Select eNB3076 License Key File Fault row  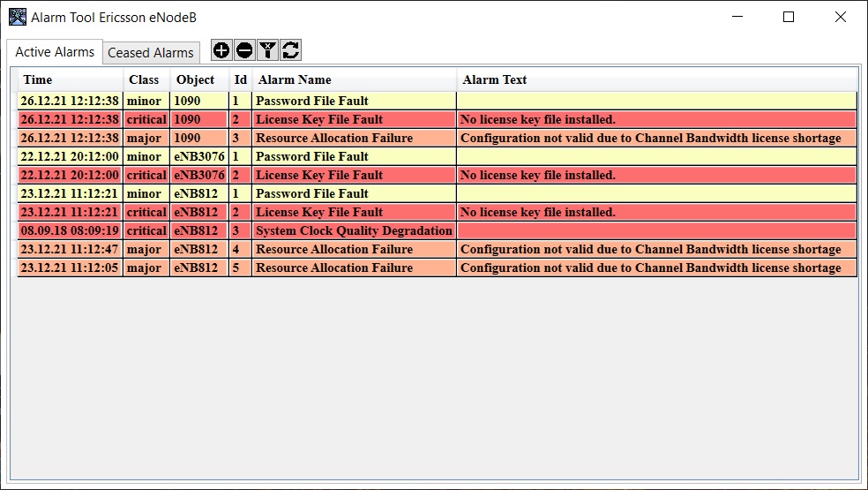[318, 175]
